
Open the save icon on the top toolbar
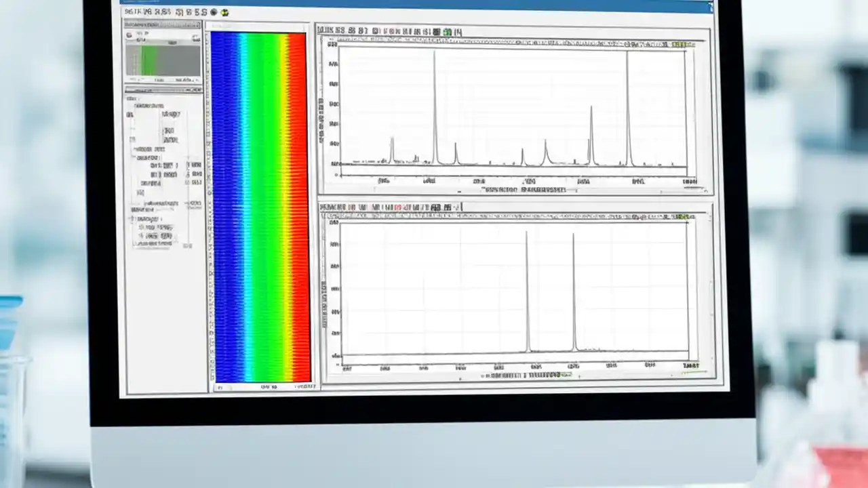coord(142,12)
